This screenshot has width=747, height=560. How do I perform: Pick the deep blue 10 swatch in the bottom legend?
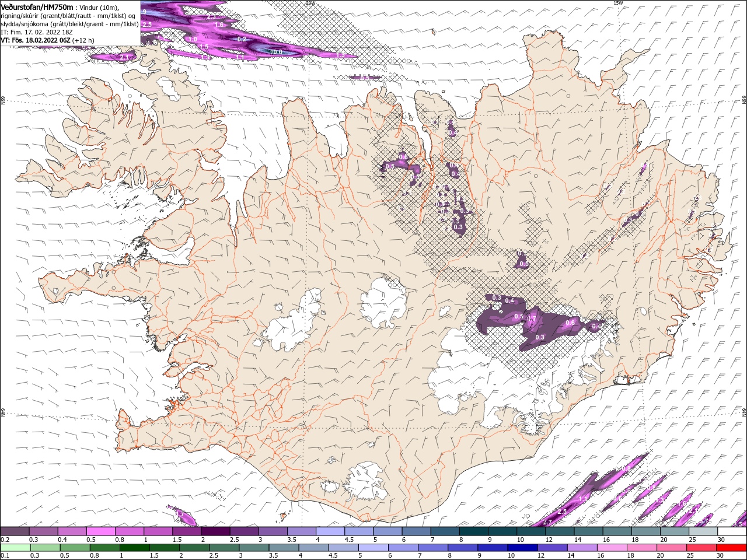click(522, 548)
